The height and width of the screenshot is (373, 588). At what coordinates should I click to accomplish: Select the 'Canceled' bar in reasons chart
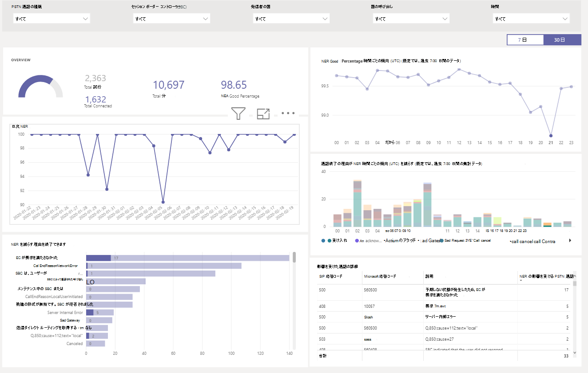[95, 343]
